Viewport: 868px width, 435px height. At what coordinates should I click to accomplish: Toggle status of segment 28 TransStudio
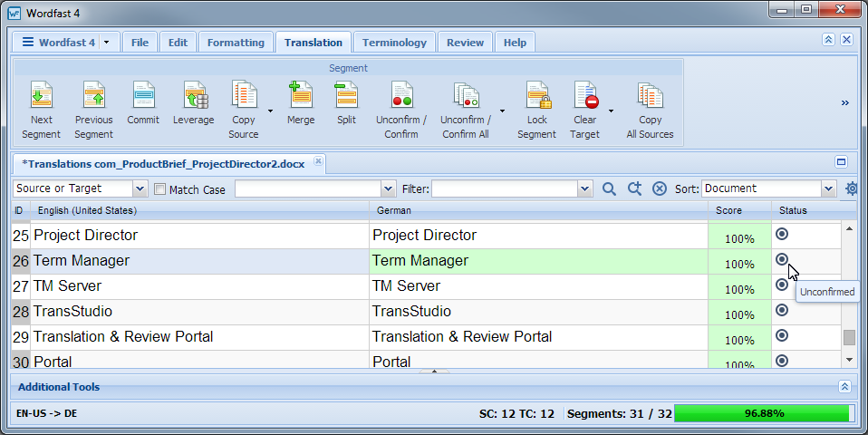coord(782,310)
